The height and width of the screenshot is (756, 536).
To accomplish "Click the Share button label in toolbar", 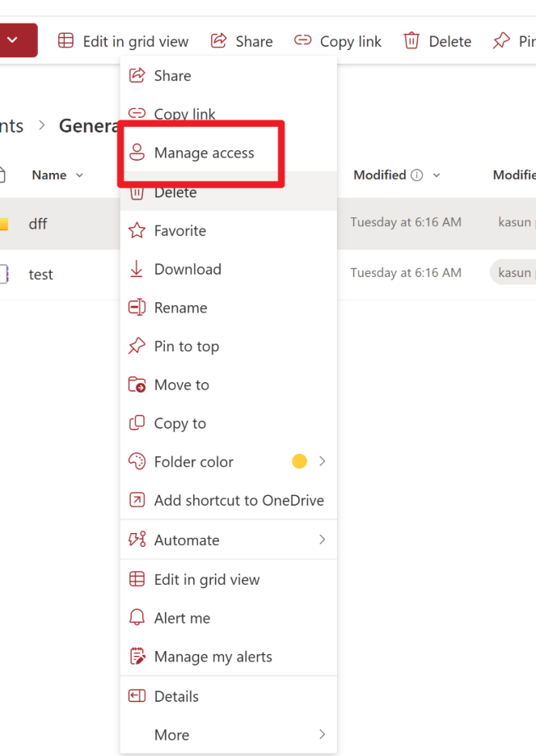I will coord(254,41).
